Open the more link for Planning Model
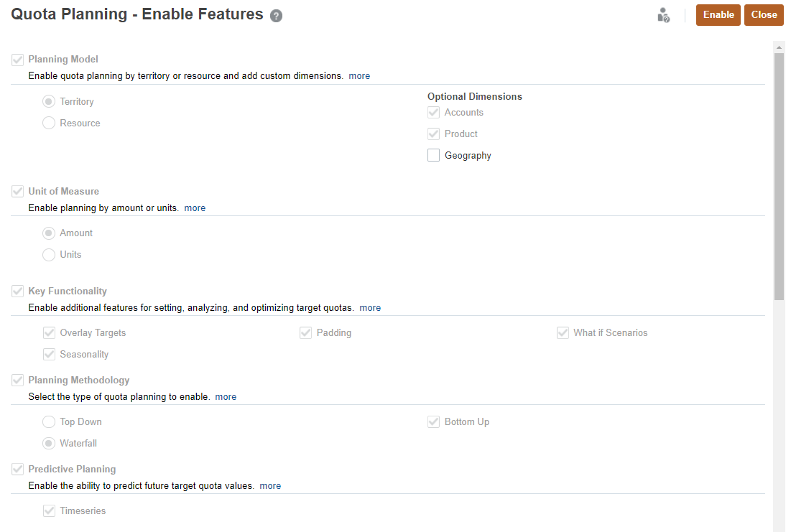Screen dimensions: 791x532 359,75
